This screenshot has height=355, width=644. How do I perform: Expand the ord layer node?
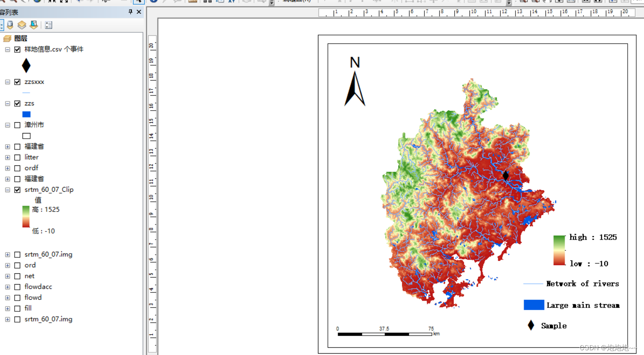coord(7,265)
